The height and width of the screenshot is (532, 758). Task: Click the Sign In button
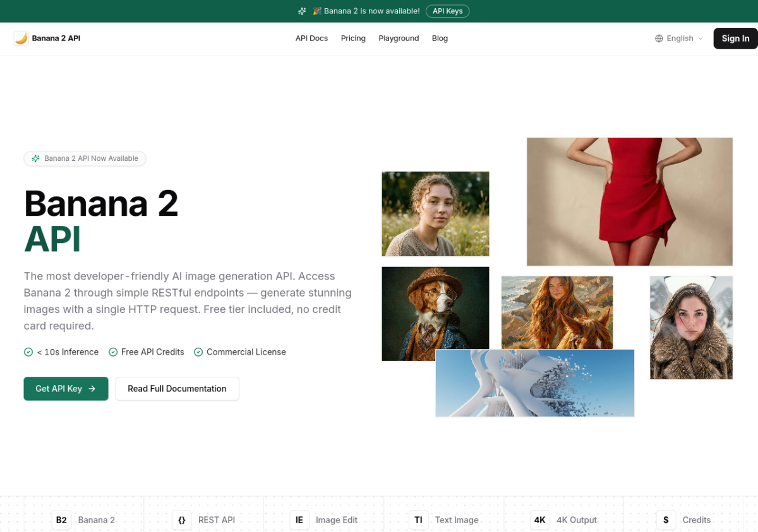(x=735, y=38)
